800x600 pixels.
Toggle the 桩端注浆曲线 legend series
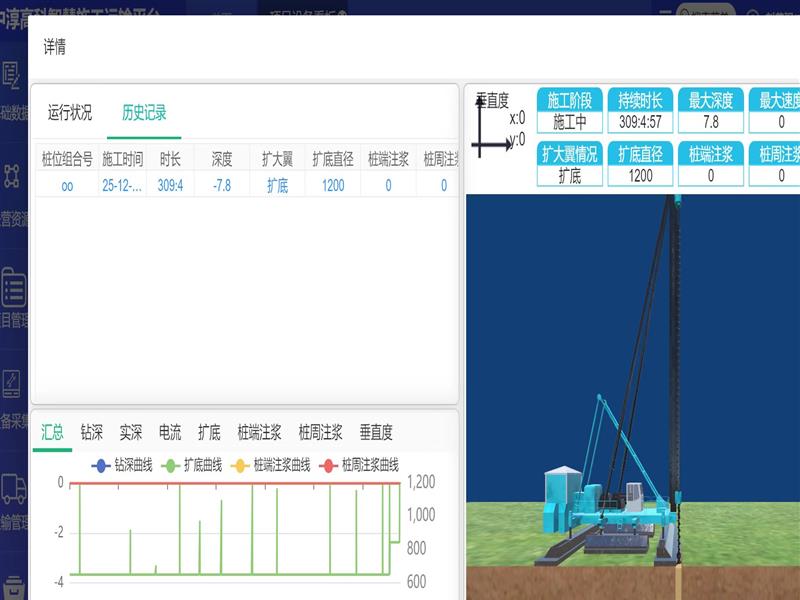pyautogui.click(x=269, y=465)
